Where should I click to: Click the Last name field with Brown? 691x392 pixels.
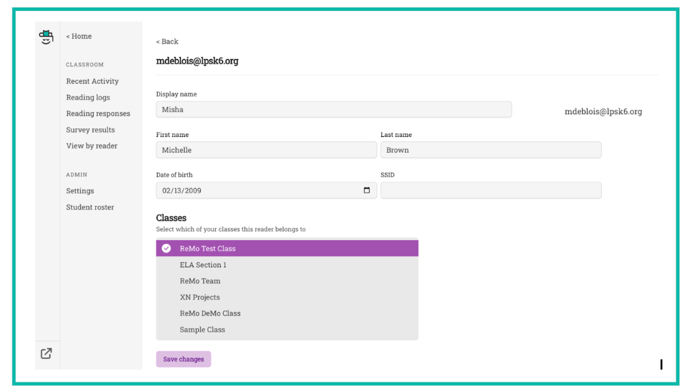[x=491, y=150]
